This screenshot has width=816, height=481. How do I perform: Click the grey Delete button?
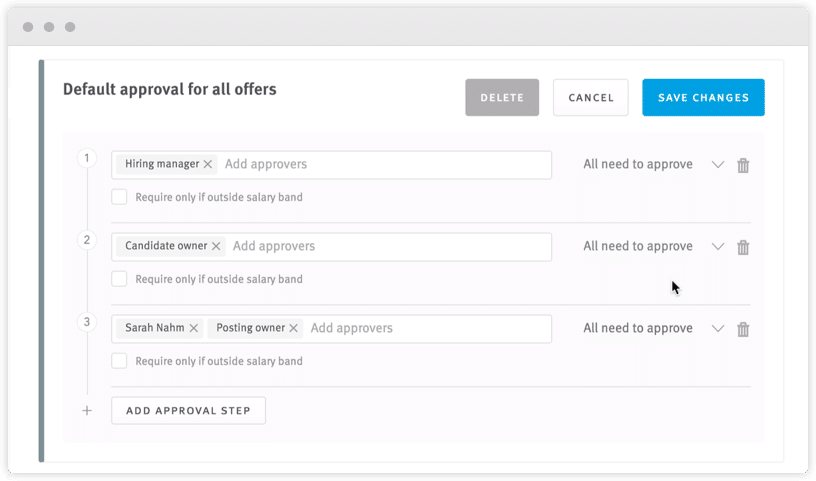(502, 97)
